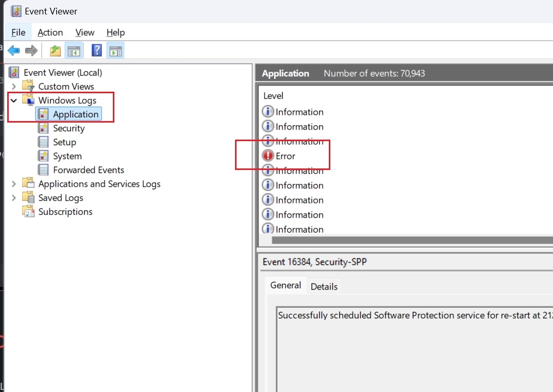Click the event list horizontal scrollbar

point(412,240)
